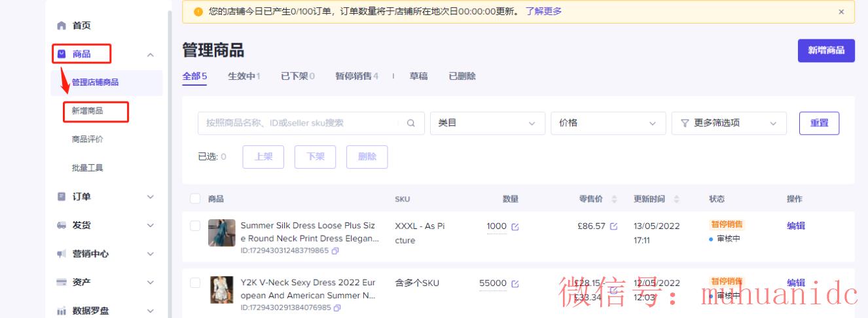Click the 删除 button
The height and width of the screenshot is (318, 868).
pos(367,157)
